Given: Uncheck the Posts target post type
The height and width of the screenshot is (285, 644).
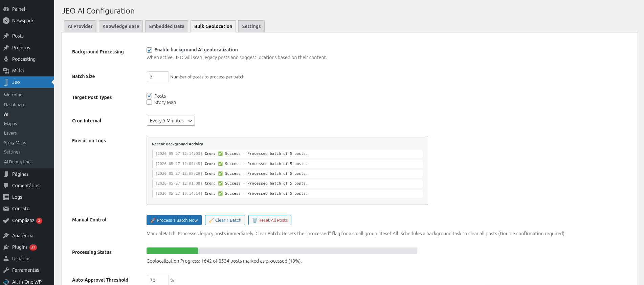Looking at the screenshot, I should [x=149, y=96].
